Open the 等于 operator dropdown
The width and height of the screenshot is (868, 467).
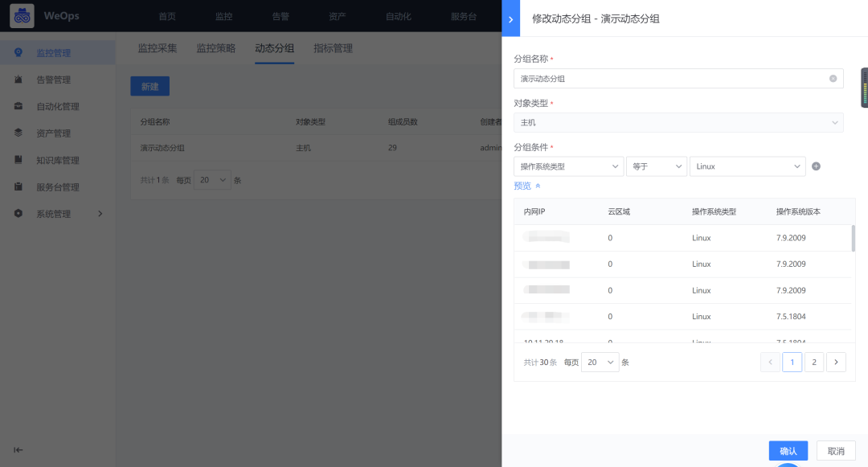(x=657, y=166)
